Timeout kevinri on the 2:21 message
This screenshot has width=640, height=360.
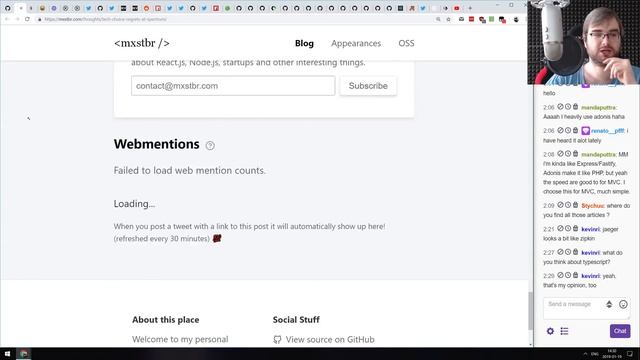tap(568, 229)
